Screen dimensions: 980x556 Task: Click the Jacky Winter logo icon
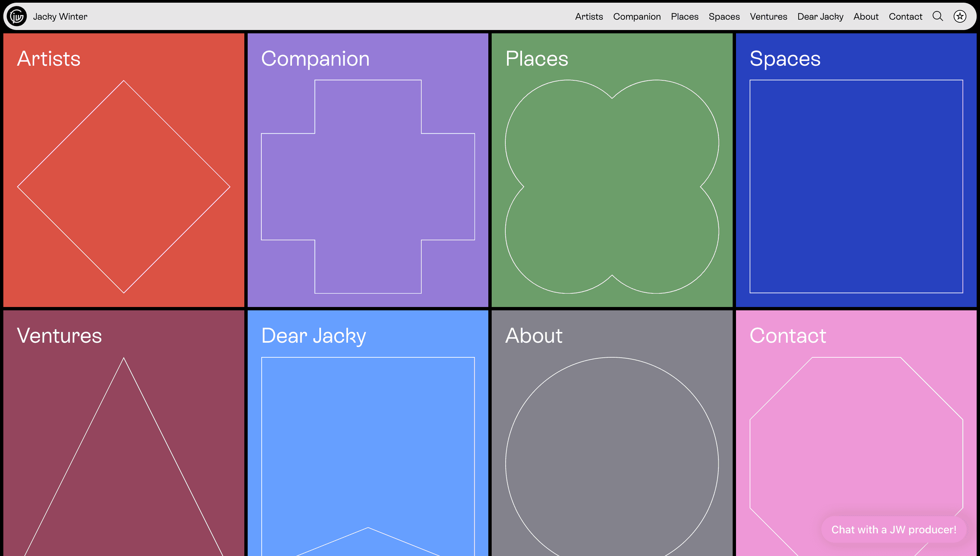tap(17, 16)
